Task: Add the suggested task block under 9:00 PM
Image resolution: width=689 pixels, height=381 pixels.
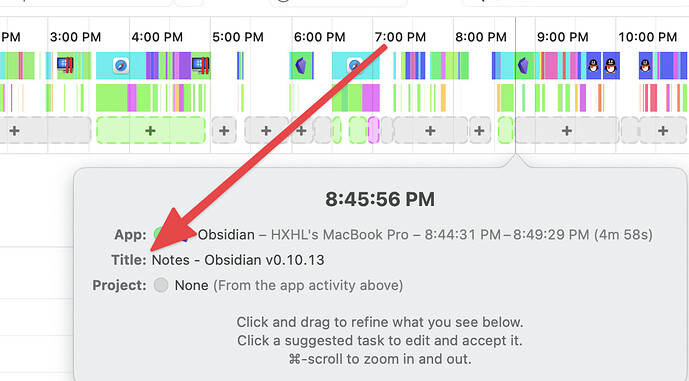Action: click(x=567, y=130)
